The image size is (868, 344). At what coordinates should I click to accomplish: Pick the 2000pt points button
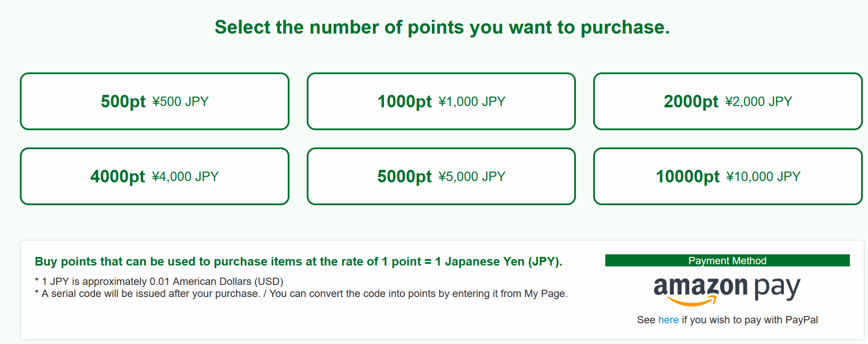coord(728,101)
